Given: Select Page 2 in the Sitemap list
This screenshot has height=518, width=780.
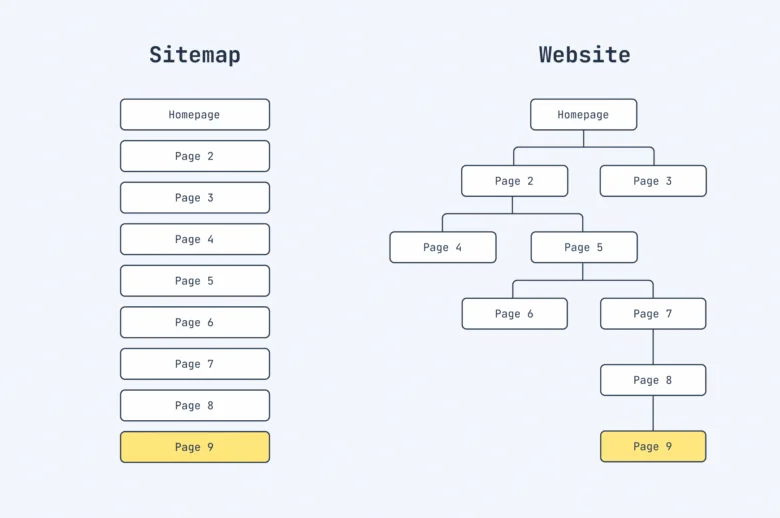Looking at the screenshot, I should pyautogui.click(x=195, y=156).
